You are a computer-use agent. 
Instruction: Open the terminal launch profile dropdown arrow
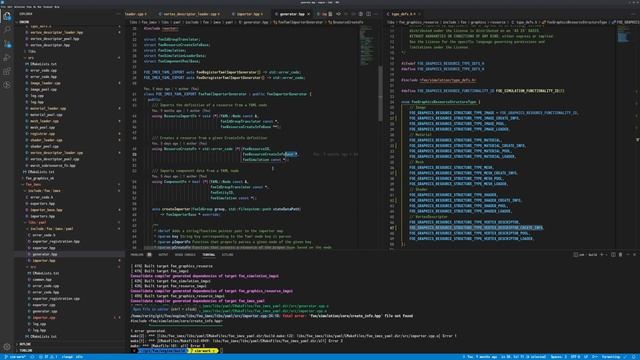pos(606,255)
